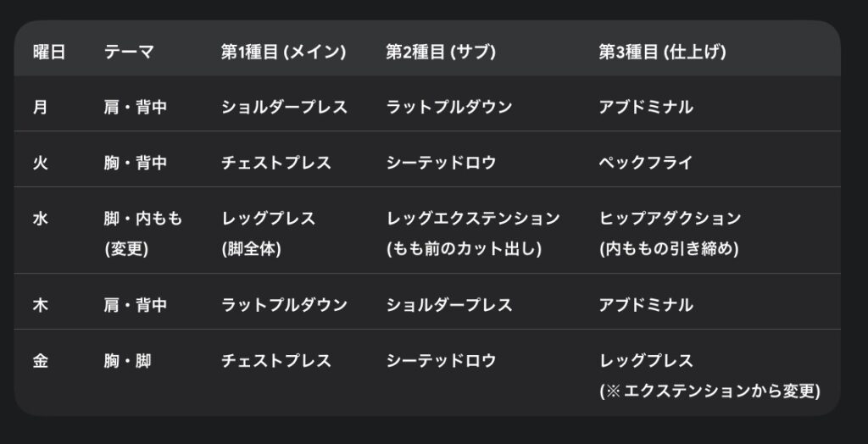
Task: Select the 胸・背中 theme cell
Action: [136, 163]
